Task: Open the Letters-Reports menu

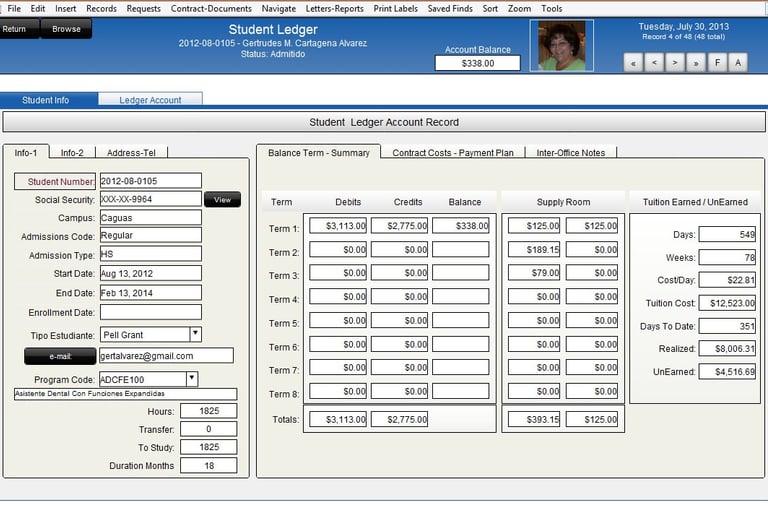Action: tap(335, 8)
